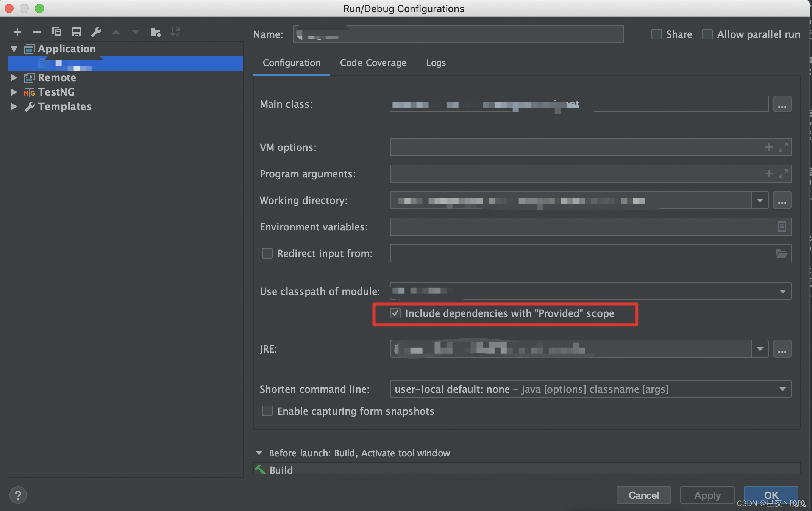
Task: Remove the selected configuration with minus icon
Action: [37, 32]
